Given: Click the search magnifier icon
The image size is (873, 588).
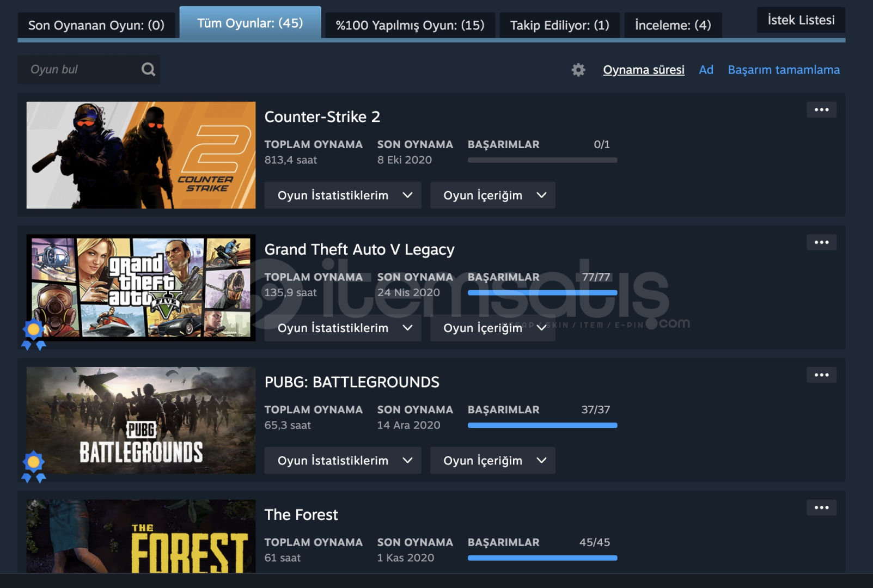Looking at the screenshot, I should (x=148, y=69).
